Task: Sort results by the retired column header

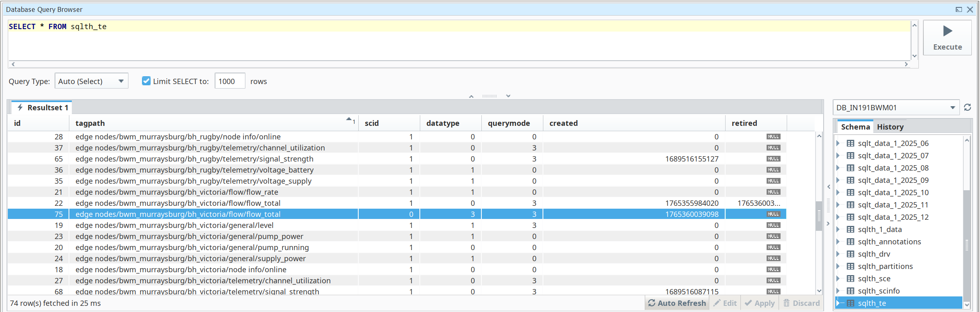Action: coord(756,123)
